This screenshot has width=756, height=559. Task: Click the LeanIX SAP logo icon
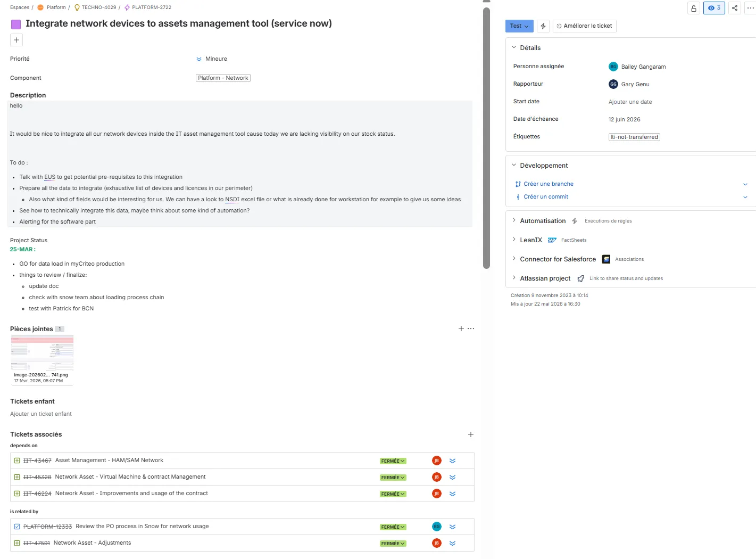pos(552,240)
